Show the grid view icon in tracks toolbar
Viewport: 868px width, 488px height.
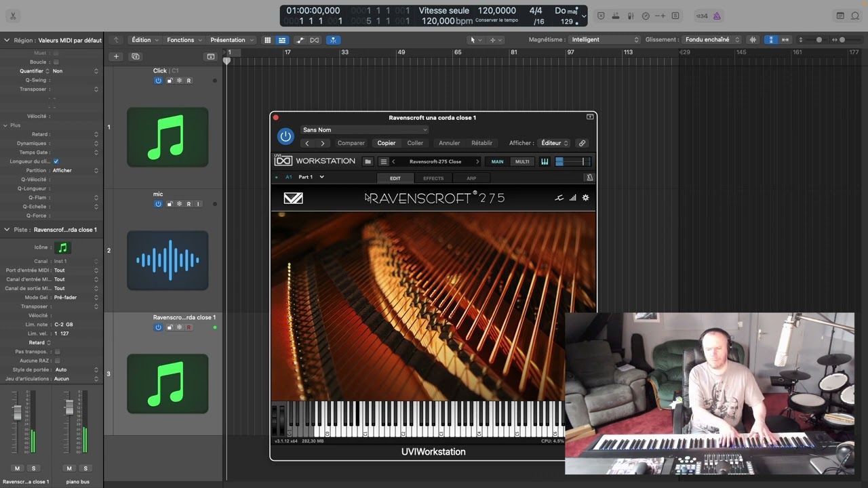(267, 40)
